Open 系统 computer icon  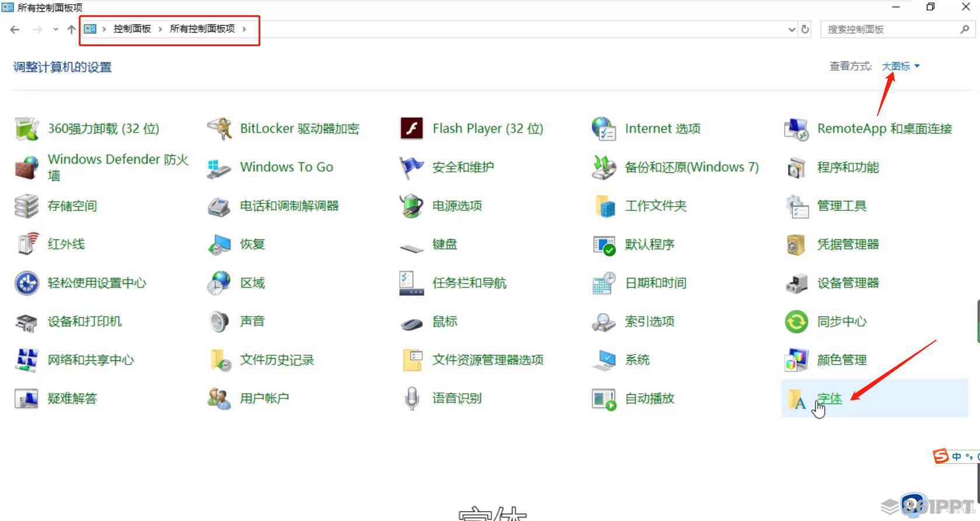pos(604,360)
